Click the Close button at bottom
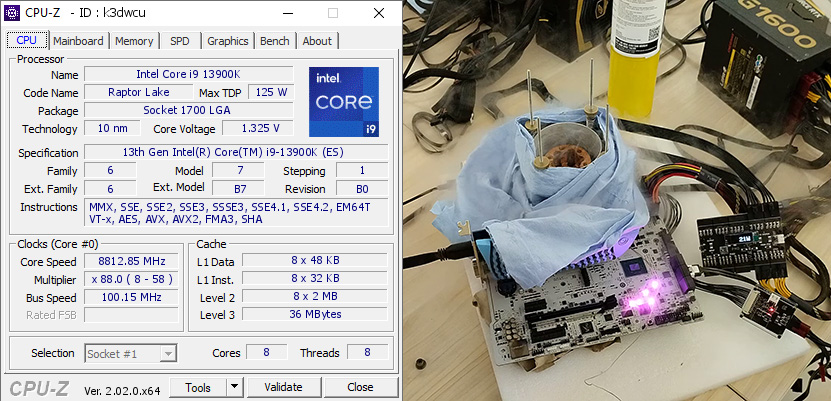The image size is (831, 401). [x=360, y=387]
